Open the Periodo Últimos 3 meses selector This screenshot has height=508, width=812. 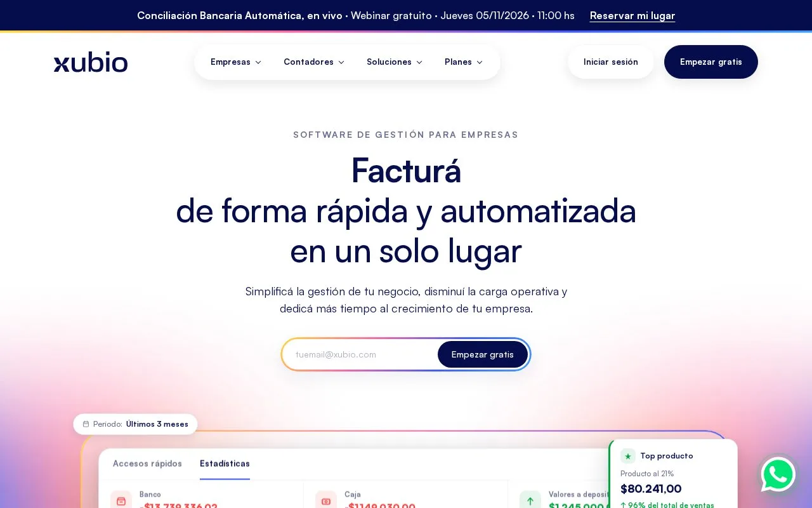(135, 424)
